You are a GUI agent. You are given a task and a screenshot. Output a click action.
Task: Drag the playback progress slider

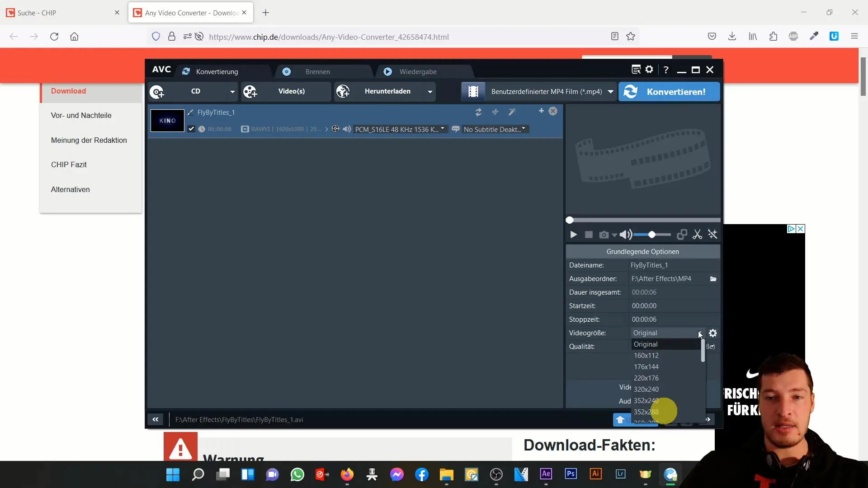click(571, 221)
